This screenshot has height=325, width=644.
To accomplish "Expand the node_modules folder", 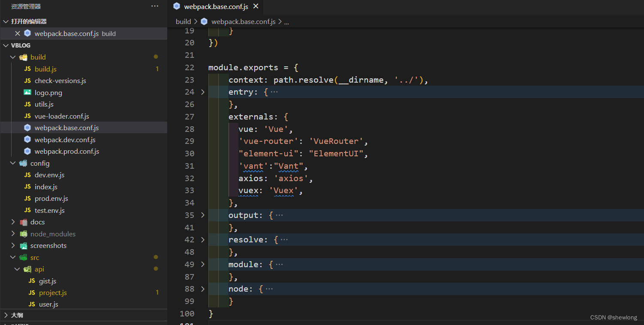I will coord(13,234).
